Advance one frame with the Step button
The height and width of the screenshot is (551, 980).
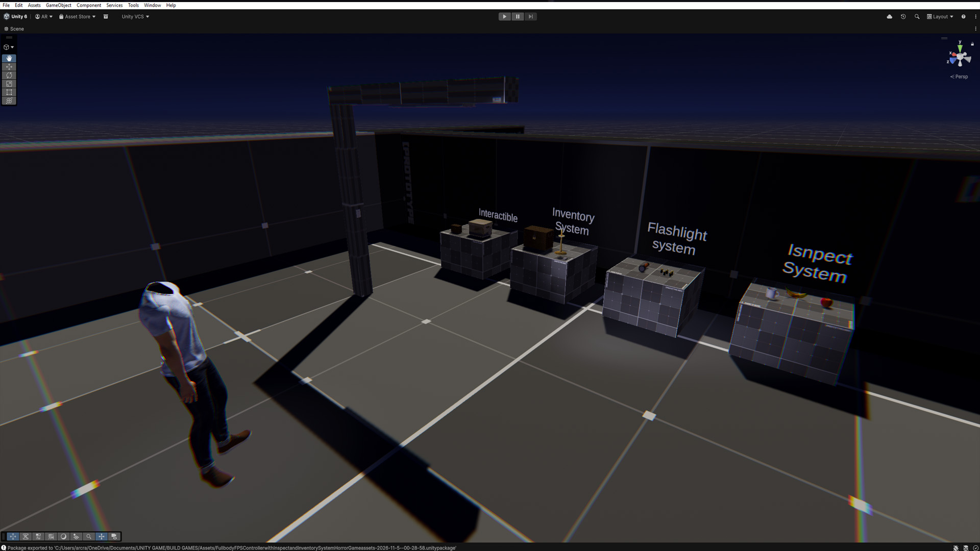[x=531, y=16]
